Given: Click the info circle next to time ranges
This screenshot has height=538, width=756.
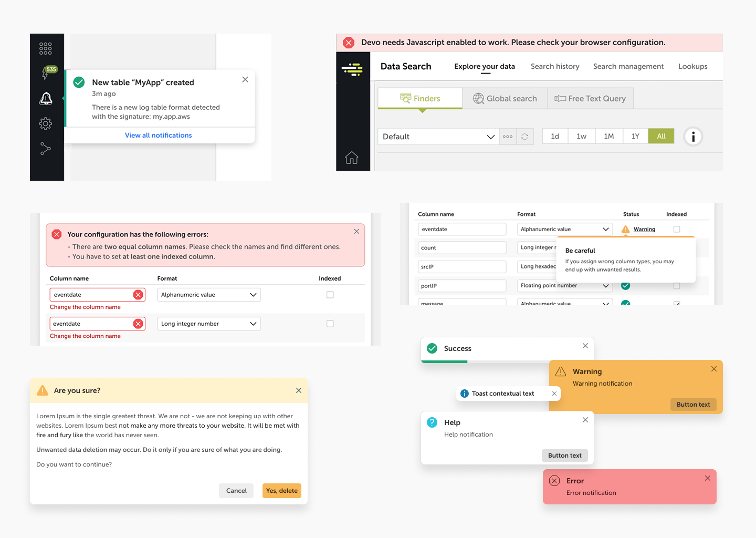Looking at the screenshot, I should tap(693, 136).
